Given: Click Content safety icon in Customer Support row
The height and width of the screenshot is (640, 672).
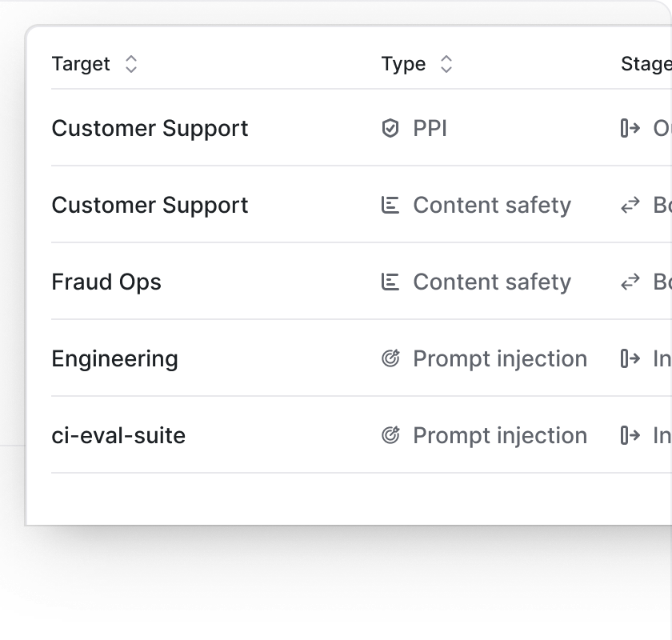Looking at the screenshot, I should (390, 205).
